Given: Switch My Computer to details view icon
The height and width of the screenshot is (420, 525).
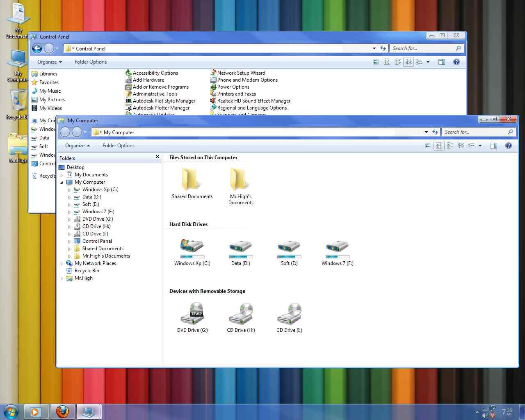Looking at the screenshot, I should (471, 146).
